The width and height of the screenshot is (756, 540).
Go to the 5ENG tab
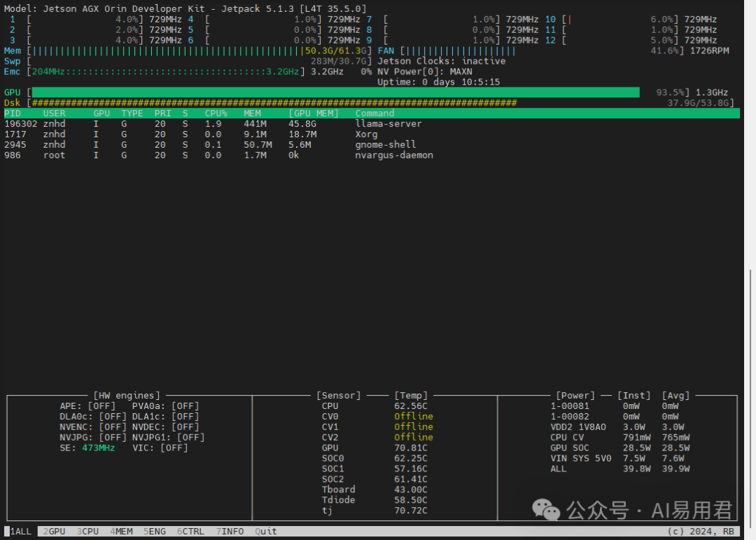point(155,532)
